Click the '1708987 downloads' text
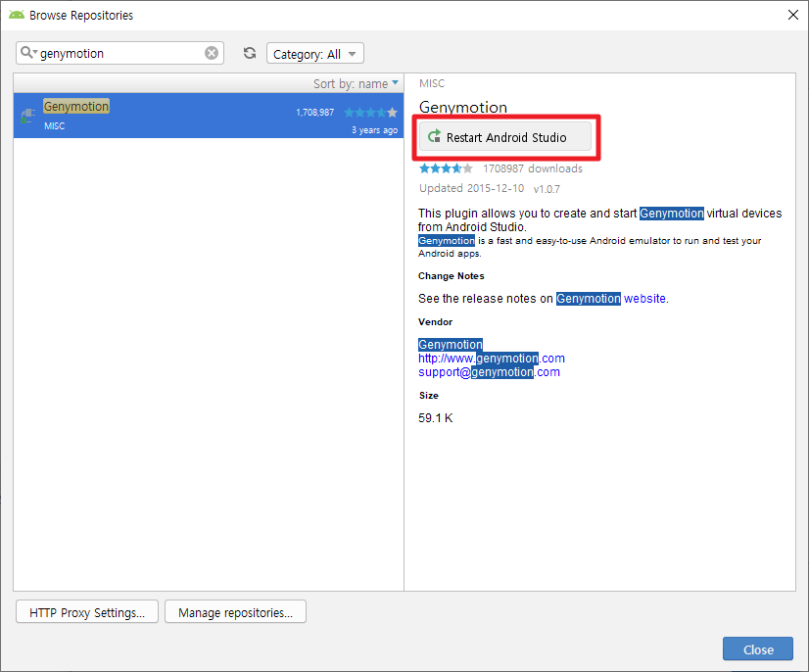The height and width of the screenshot is (672, 809). click(533, 168)
